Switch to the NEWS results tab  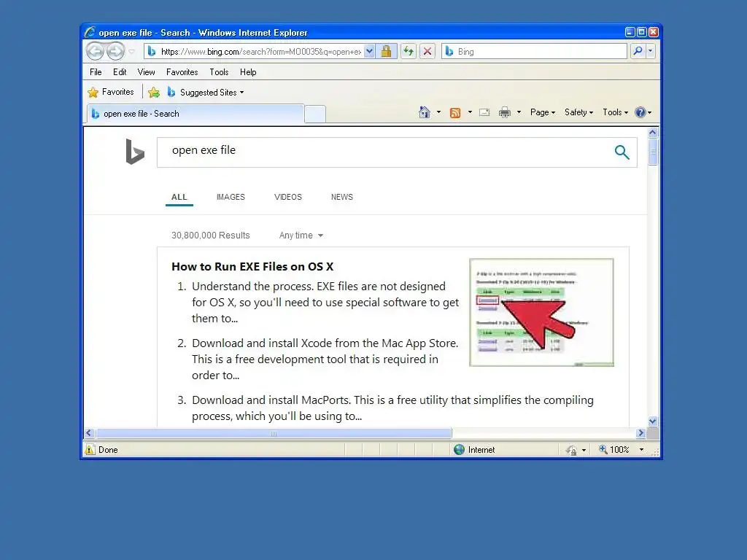pos(342,197)
